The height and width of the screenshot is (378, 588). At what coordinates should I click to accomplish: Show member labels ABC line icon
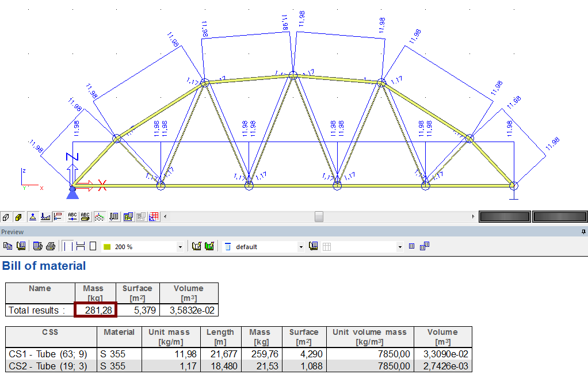tap(72, 217)
